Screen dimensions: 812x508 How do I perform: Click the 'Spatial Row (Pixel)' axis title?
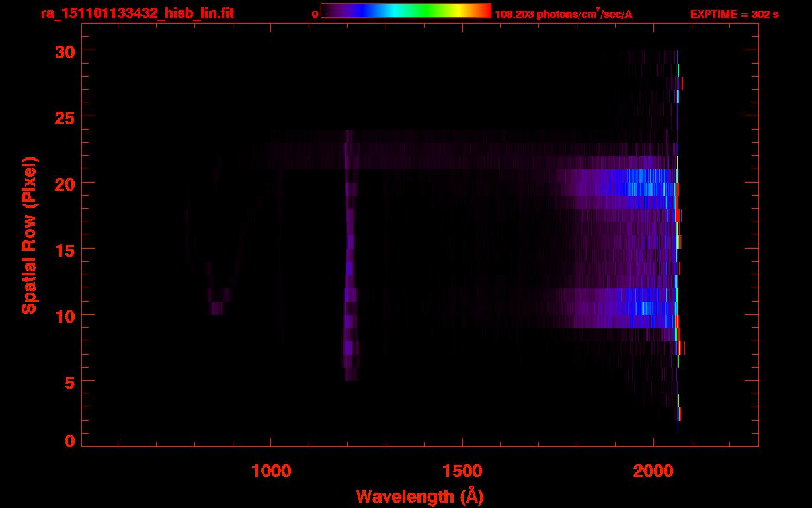pos(29,235)
